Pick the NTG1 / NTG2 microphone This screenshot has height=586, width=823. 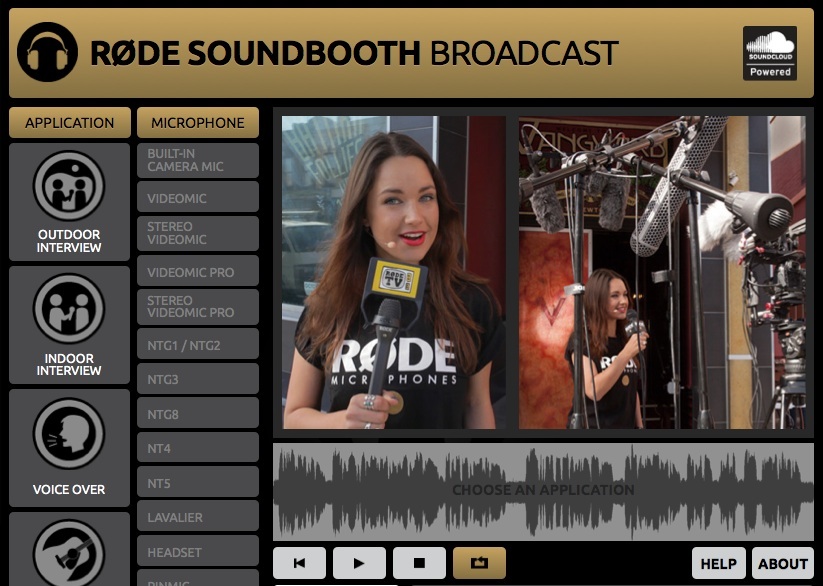(198, 345)
